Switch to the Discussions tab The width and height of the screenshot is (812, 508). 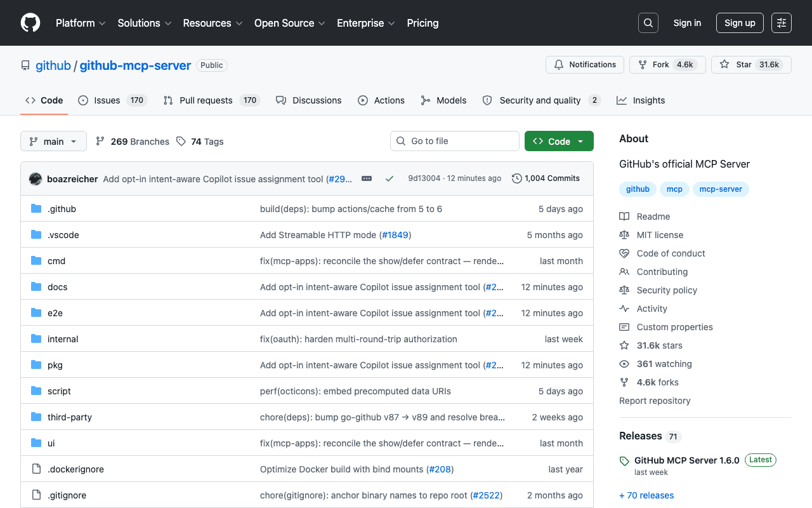[308, 100]
